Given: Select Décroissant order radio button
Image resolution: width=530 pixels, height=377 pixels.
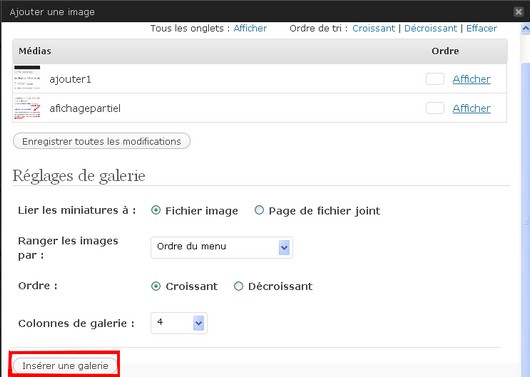Looking at the screenshot, I should tap(238, 286).
